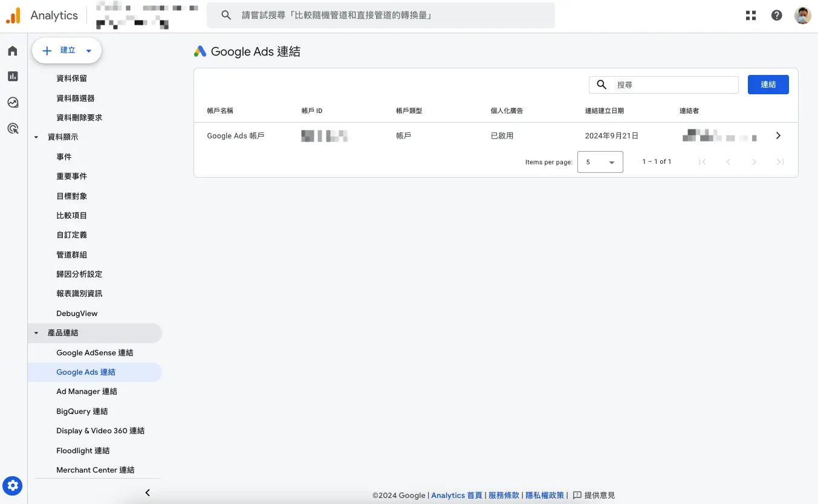Select 目標對象 in the sidebar
Image resolution: width=818 pixels, height=504 pixels.
click(x=71, y=196)
